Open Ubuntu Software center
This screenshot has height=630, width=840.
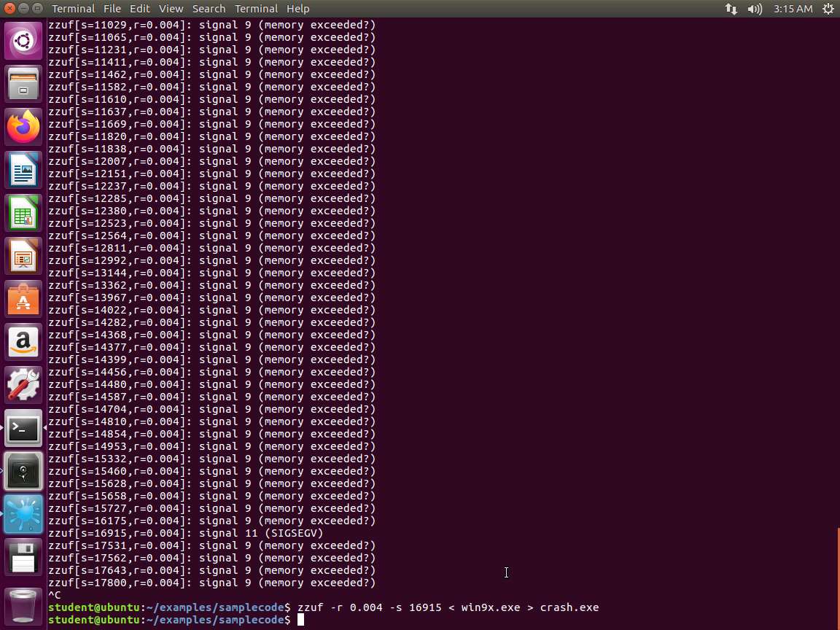[x=23, y=300]
